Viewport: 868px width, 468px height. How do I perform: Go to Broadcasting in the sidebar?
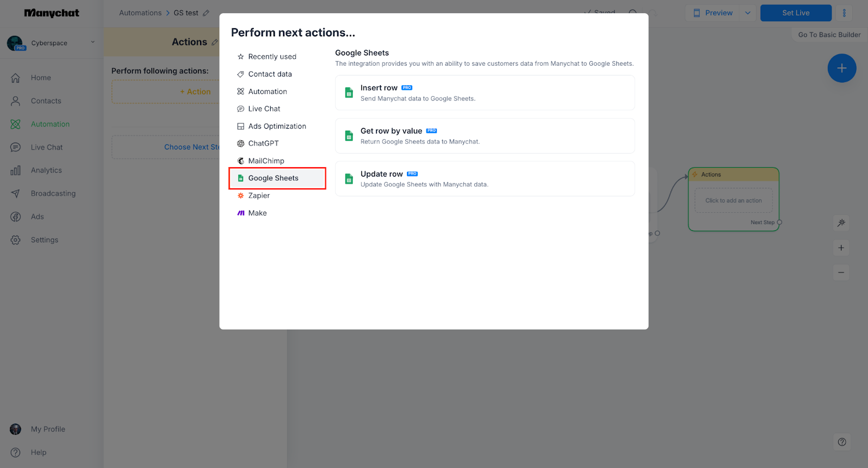pyautogui.click(x=53, y=193)
